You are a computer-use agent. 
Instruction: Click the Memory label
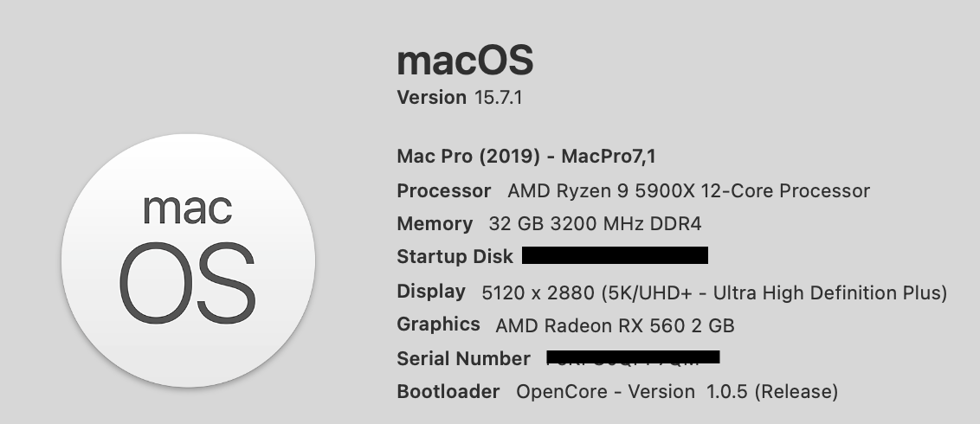click(435, 224)
